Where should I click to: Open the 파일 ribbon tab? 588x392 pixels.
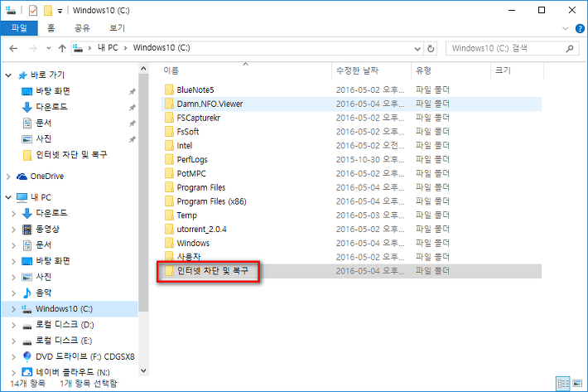point(19,28)
